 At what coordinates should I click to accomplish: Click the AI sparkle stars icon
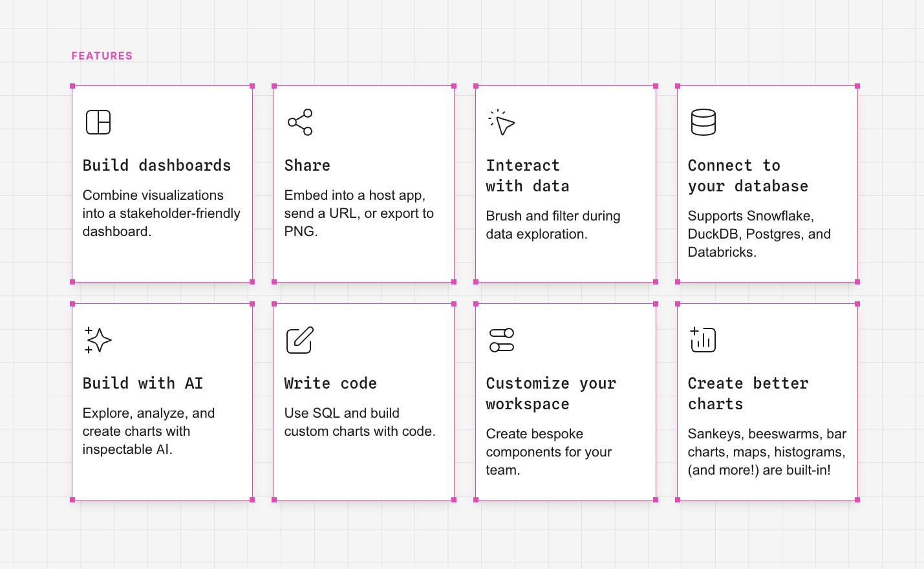click(x=98, y=340)
